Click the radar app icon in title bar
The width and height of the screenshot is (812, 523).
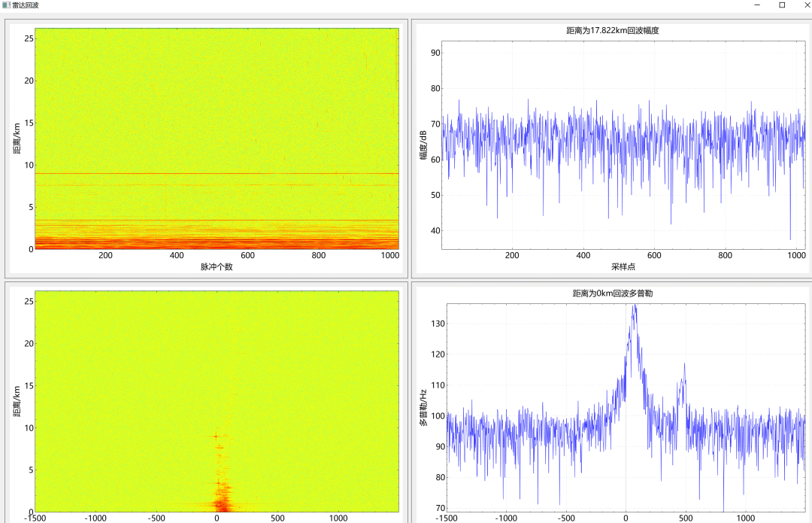coord(6,5)
